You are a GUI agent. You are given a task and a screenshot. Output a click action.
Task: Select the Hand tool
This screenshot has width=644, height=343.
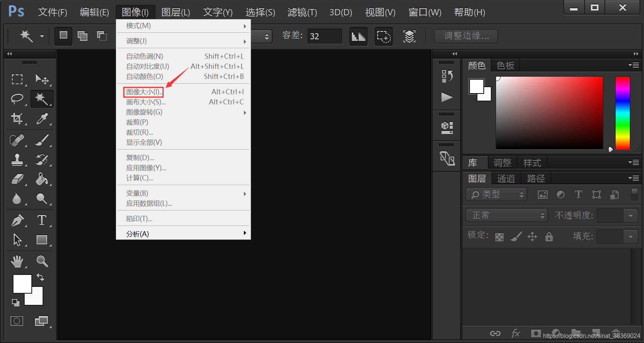tap(17, 261)
